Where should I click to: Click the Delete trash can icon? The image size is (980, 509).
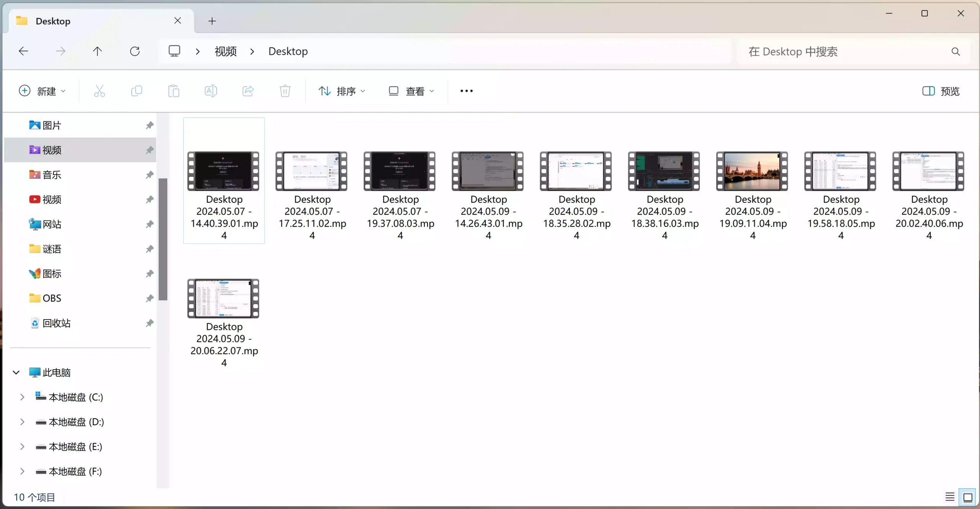(285, 91)
